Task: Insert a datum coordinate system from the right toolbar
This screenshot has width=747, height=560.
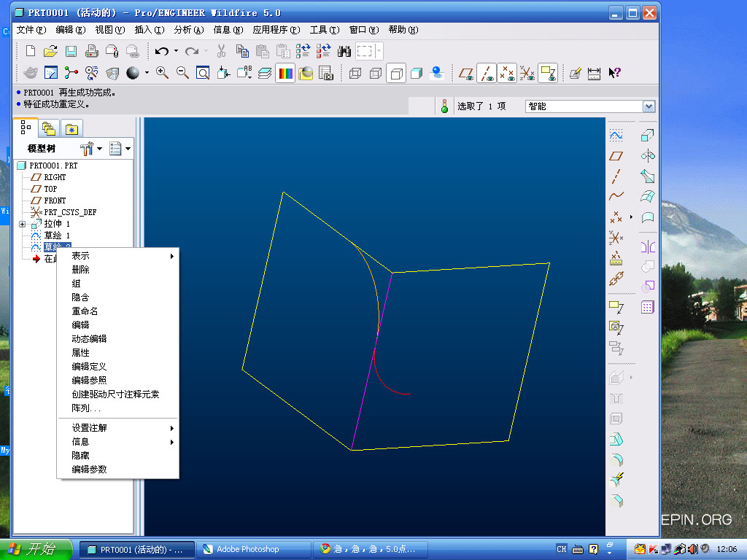Action: [616, 237]
